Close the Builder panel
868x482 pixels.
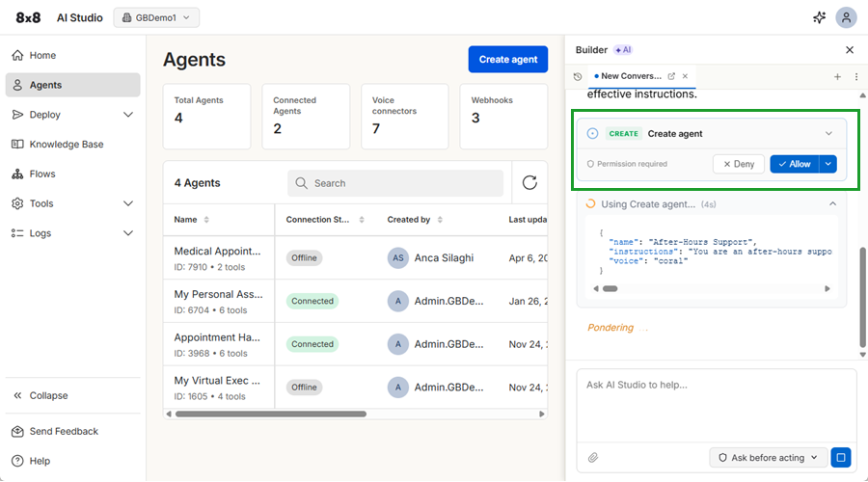tap(849, 50)
